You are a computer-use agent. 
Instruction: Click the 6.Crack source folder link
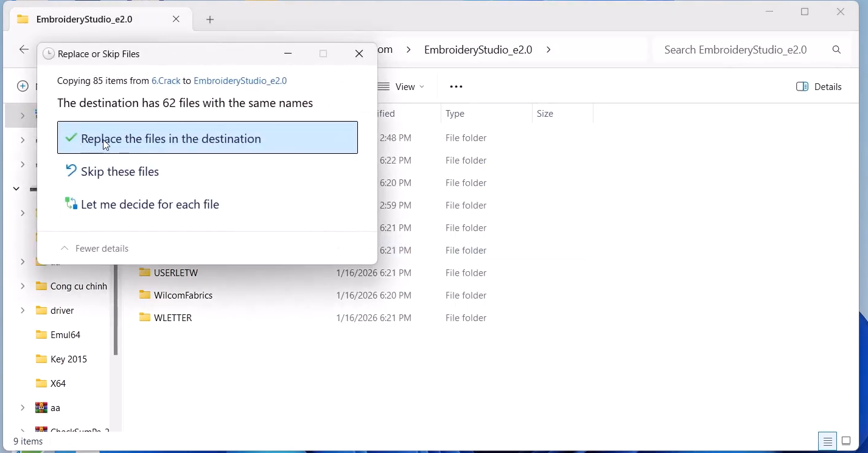point(166,81)
